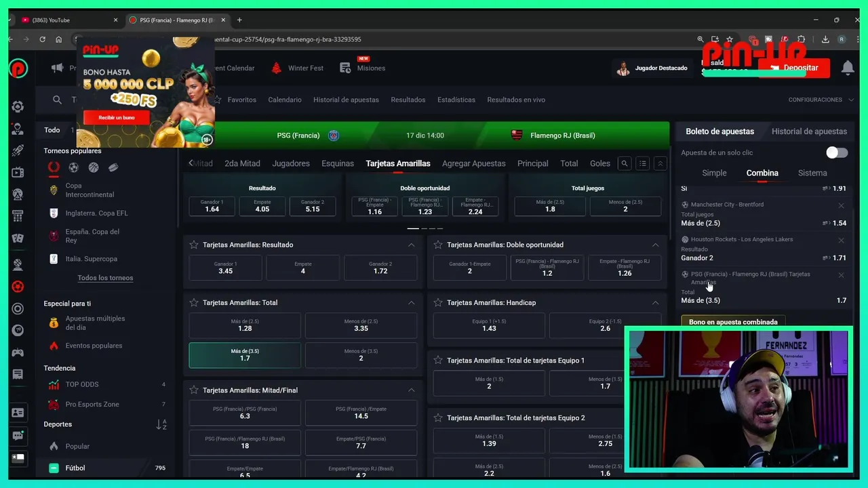Open the live TV sidebar icon
This screenshot has height=488, width=868.
point(18,173)
